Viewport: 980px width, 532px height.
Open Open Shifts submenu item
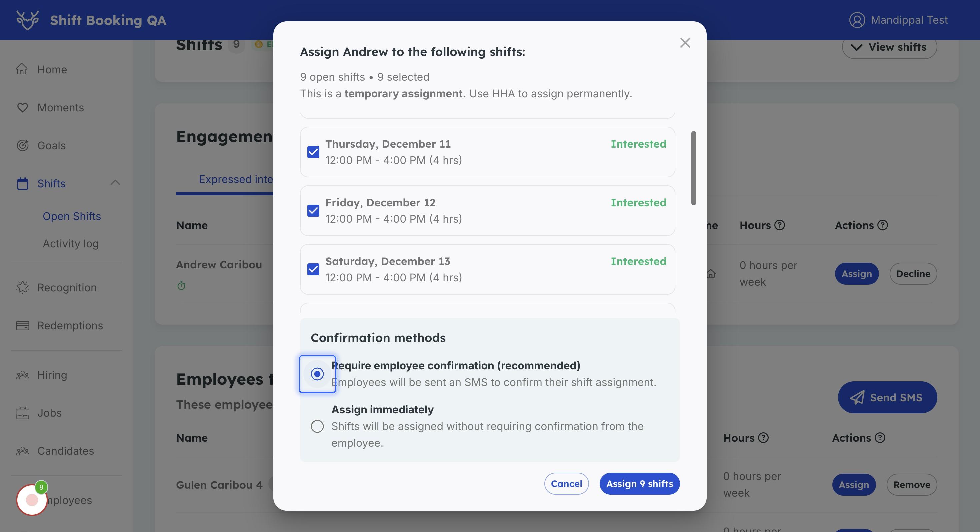point(72,216)
